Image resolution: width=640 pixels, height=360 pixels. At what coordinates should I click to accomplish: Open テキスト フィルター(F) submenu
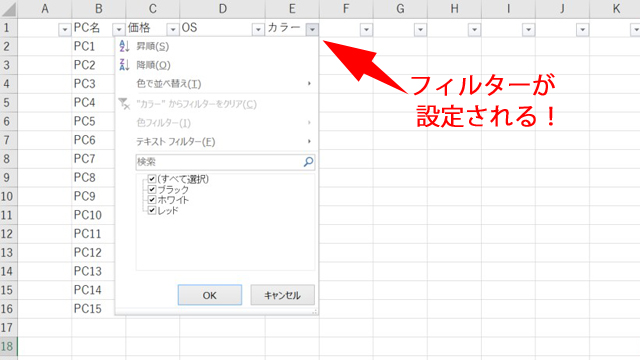click(216, 142)
